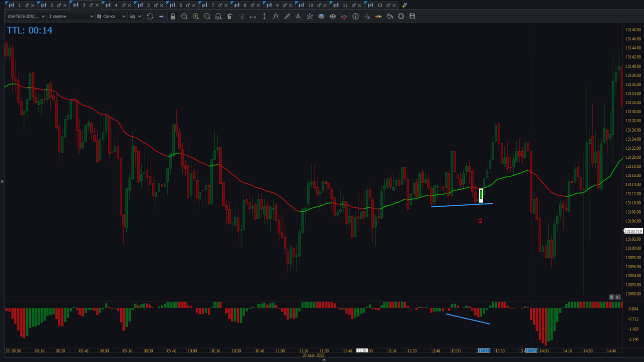Open the paint bucket chart theme icon
Image resolution: width=644 pixels, height=362 pixels.
tap(389, 16)
